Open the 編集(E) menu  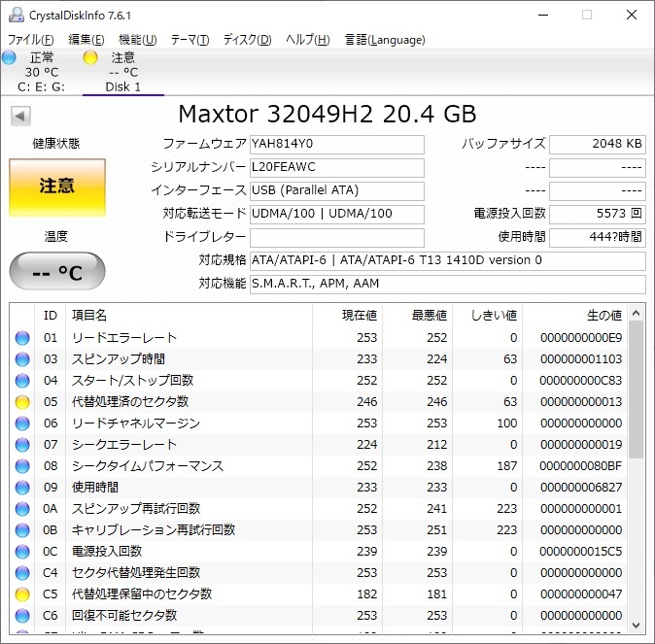point(86,40)
